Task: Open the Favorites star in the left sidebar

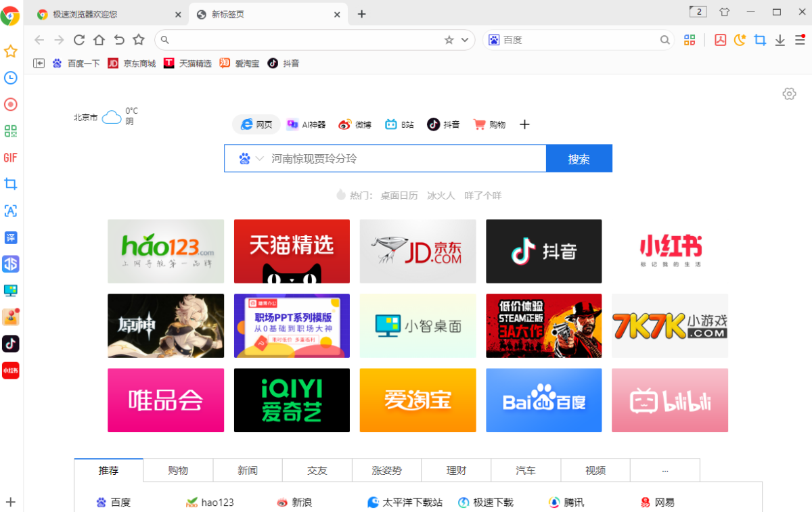Action: (x=10, y=51)
